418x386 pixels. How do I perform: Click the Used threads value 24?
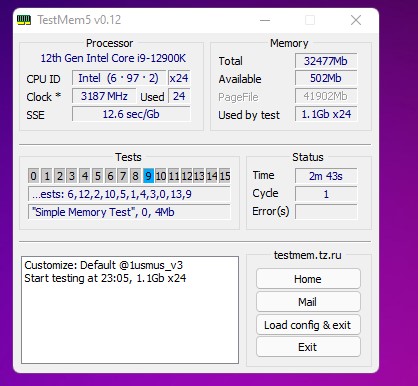[x=179, y=96]
